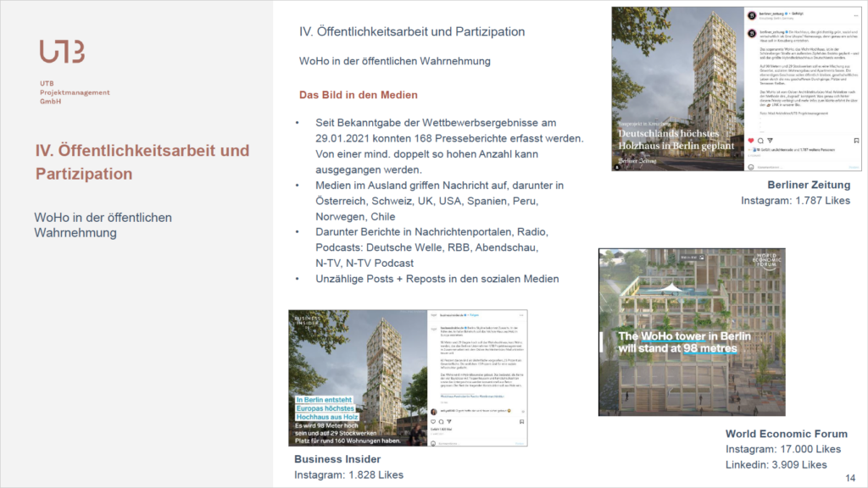Click the bullet 'Unzählige Posts + Reposts in den sozialen Medien'
Image resolution: width=868 pixels, height=488 pixels.
tap(437, 279)
